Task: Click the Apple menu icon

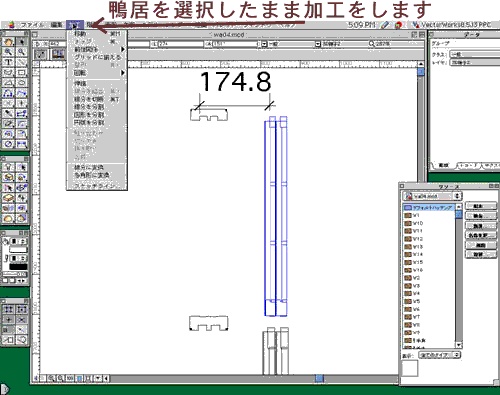Action: tap(12, 25)
